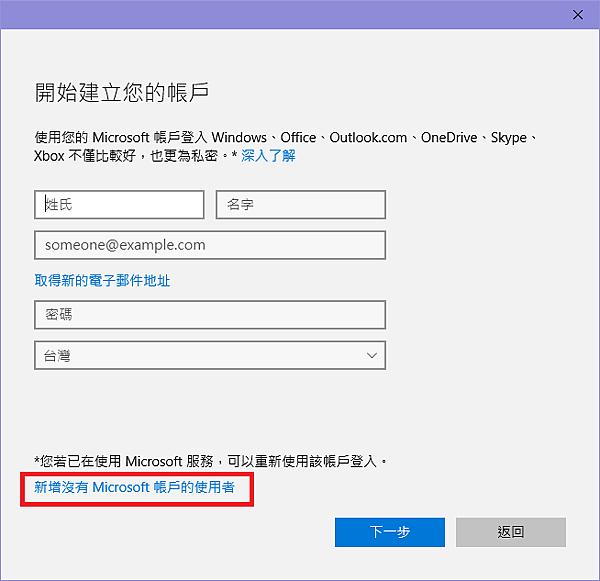Close the account creation dialog
The width and height of the screenshot is (600, 581).
(x=577, y=15)
